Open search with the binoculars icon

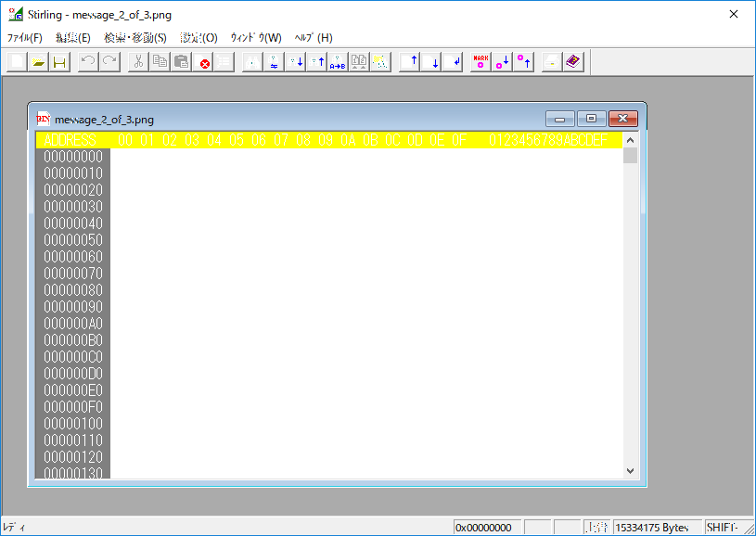point(252,62)
